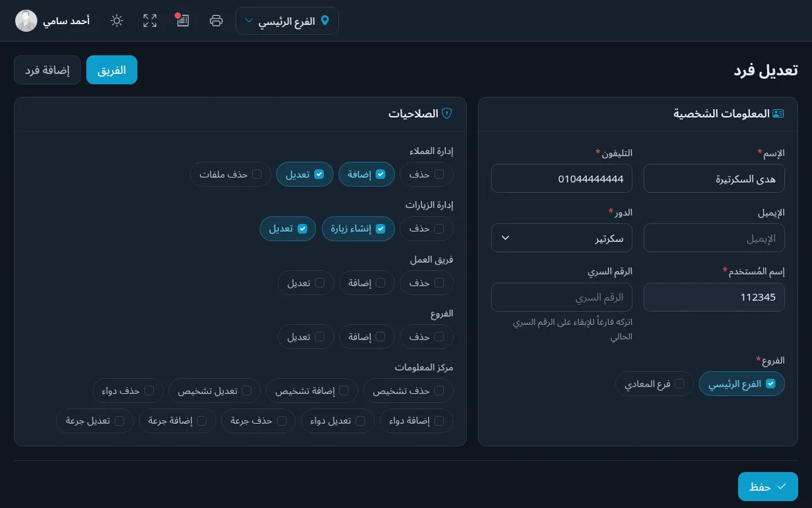Viewport: 812px width, 508px height.
Task: Toggle light theme sun icon
Action: coord(117,21)
